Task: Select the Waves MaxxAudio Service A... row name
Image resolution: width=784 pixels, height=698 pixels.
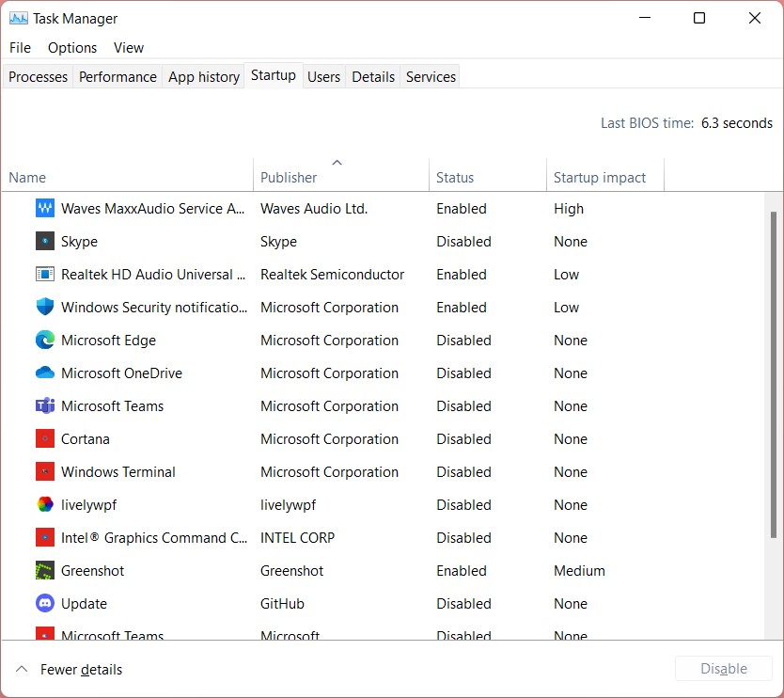Action: click(x=152, y=209)
